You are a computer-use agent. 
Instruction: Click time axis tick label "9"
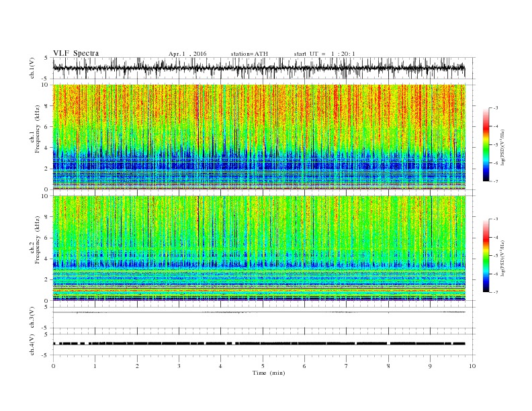pyautogui.click(x=430, y=366)
